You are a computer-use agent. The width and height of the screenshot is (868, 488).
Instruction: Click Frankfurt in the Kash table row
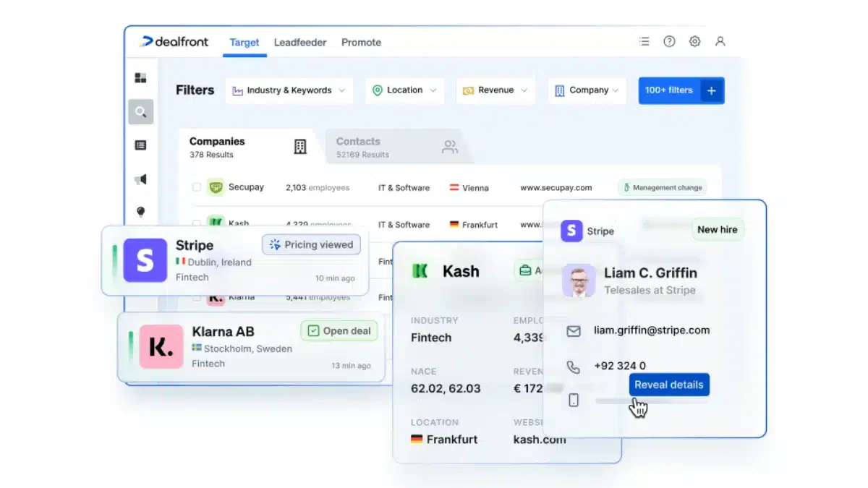pyautogui.click(x=474, y=224)
